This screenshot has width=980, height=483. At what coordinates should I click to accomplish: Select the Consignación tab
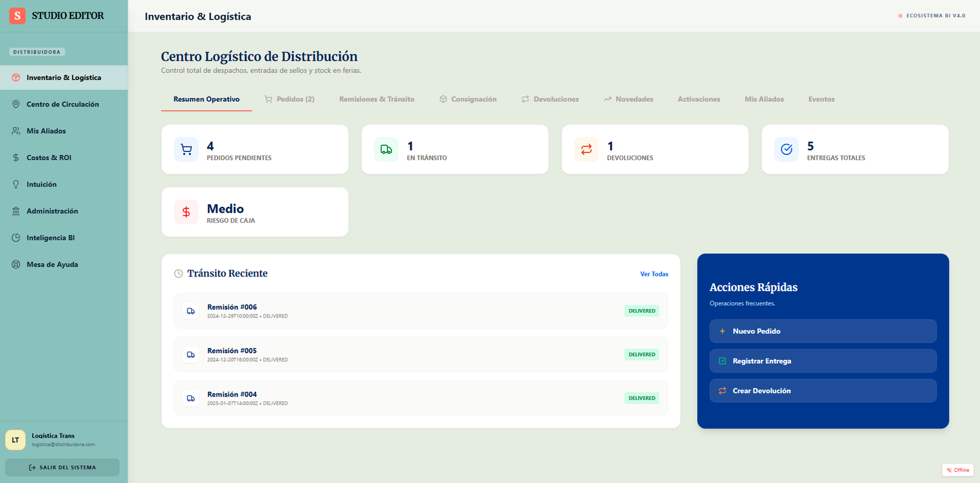468,99
